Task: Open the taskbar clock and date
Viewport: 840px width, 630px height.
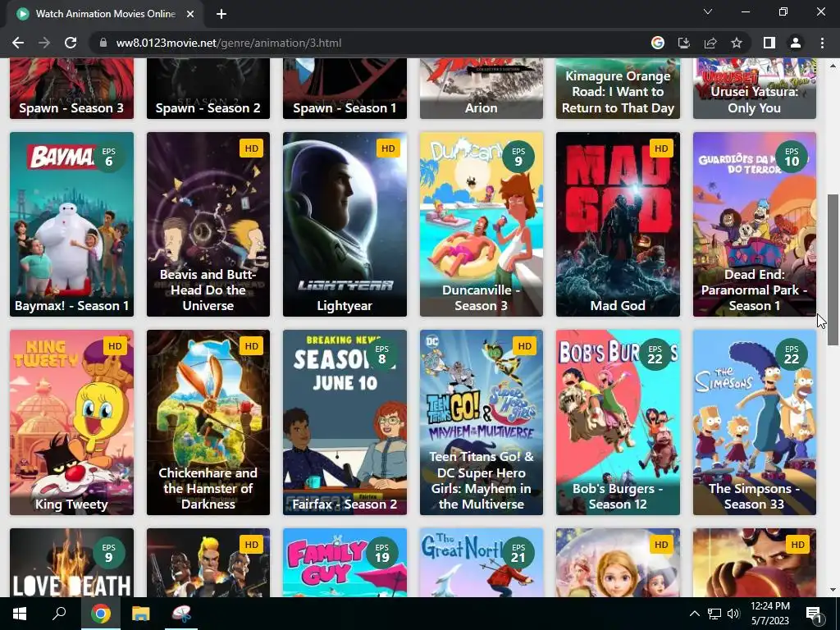Action: click(x=769, y=614)
